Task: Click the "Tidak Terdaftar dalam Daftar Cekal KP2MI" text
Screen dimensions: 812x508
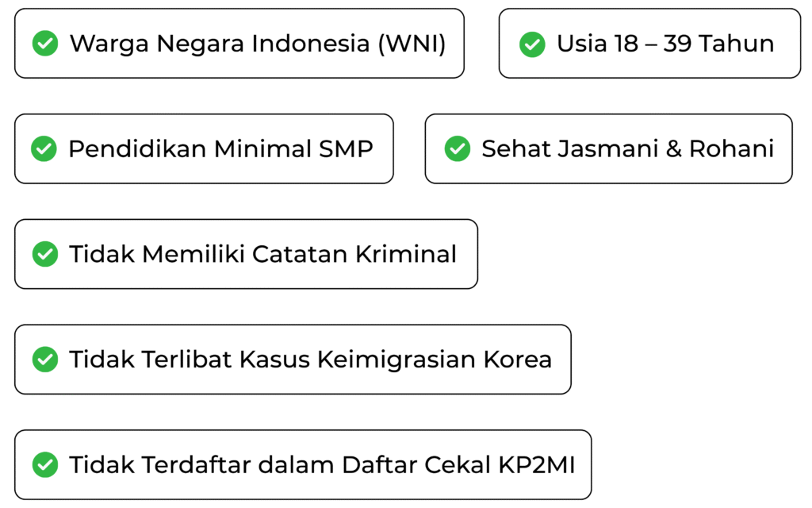Action: (x=321, y=464)
